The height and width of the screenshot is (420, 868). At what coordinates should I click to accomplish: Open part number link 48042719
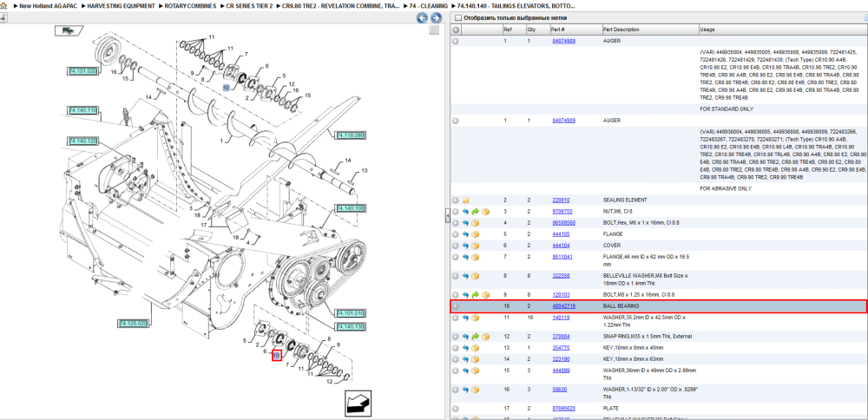click(x=563, y=306)
